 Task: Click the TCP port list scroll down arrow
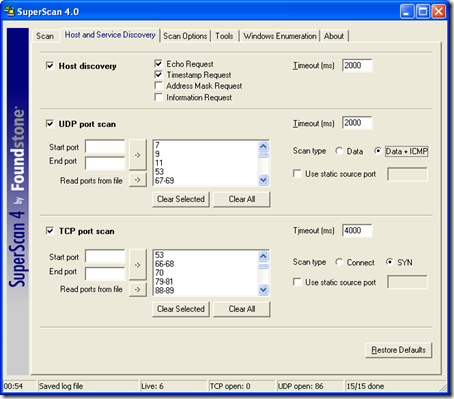(x=263, y=290)
